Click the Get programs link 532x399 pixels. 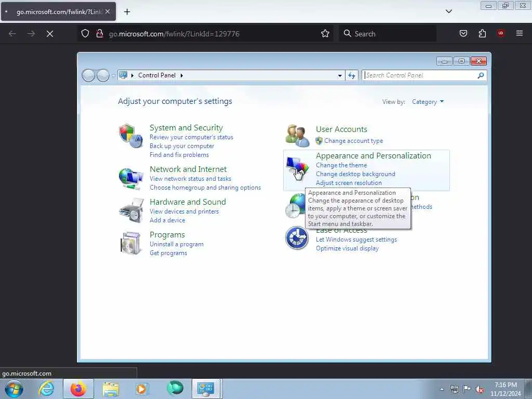168,253
